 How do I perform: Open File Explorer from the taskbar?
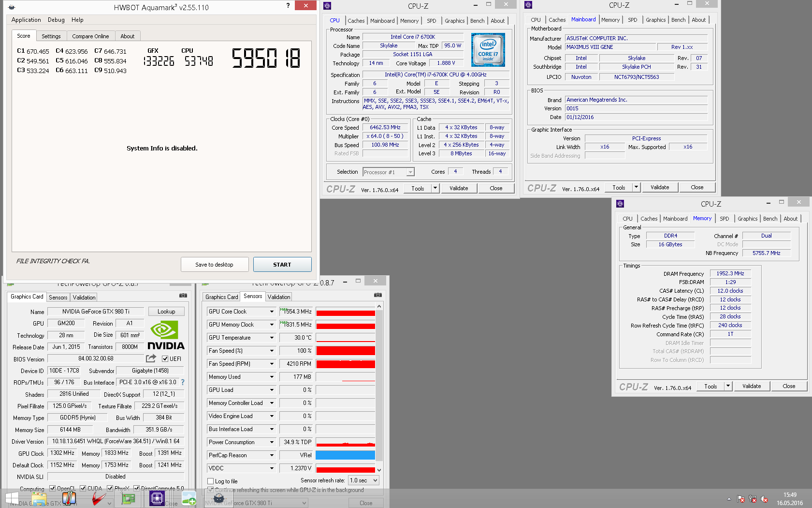click(39, 499)
